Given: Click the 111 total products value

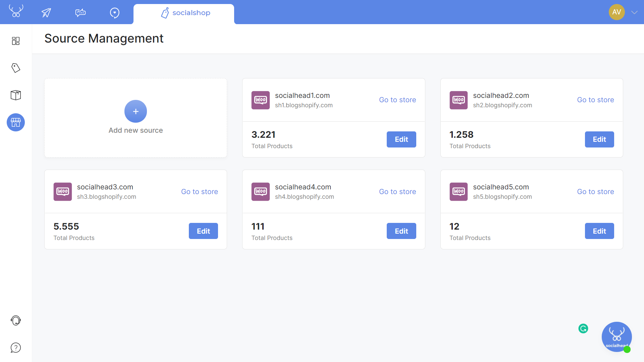Looking at the screenshot, I should [x=258, y=227].
